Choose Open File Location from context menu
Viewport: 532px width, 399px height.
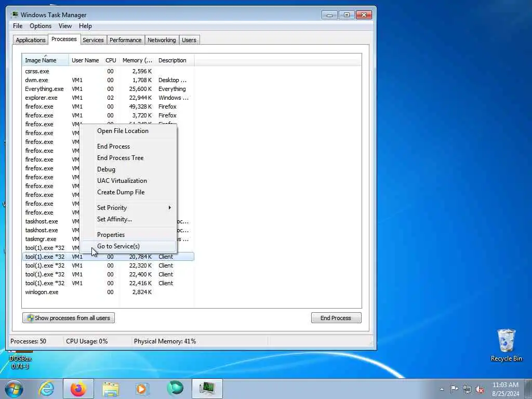coord(128,131)
